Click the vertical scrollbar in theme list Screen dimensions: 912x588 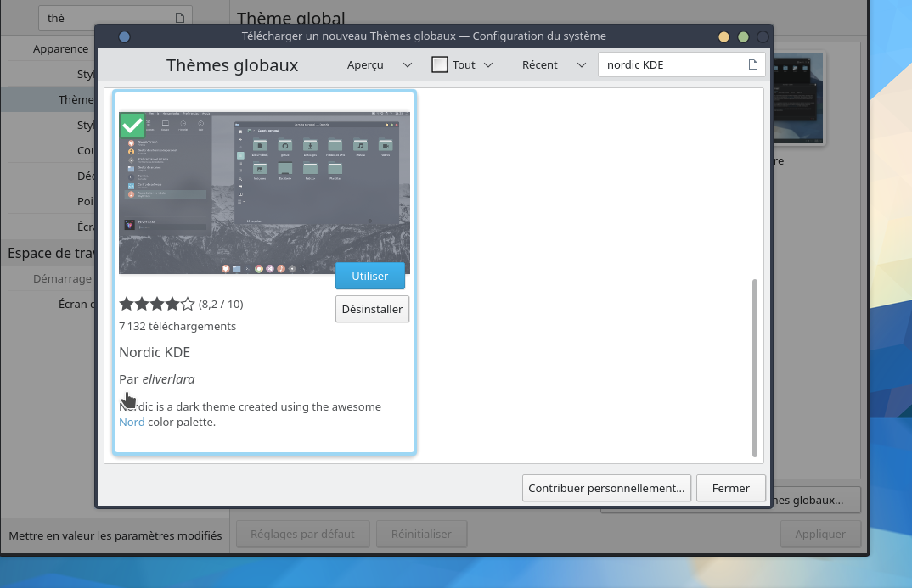[754, 365]
